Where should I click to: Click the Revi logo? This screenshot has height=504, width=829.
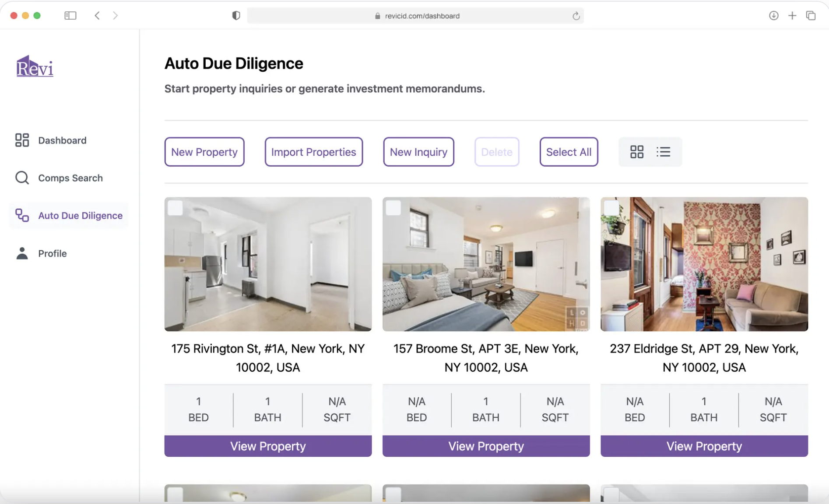coord(35,67)
